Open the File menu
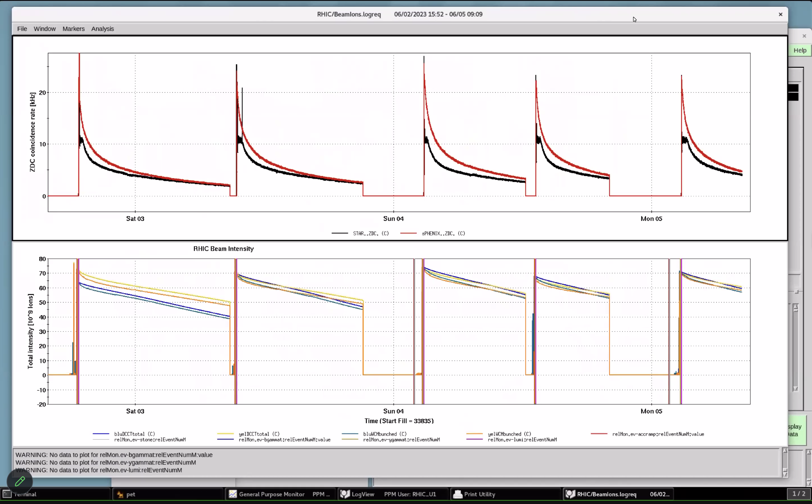The width and height of the screenshot is (812, 504). [x=22, y=29]
